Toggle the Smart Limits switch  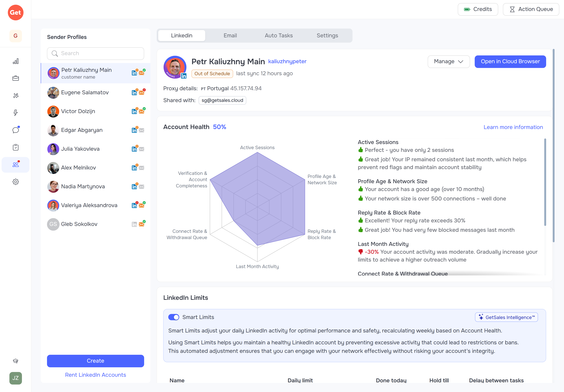[174, 317]
